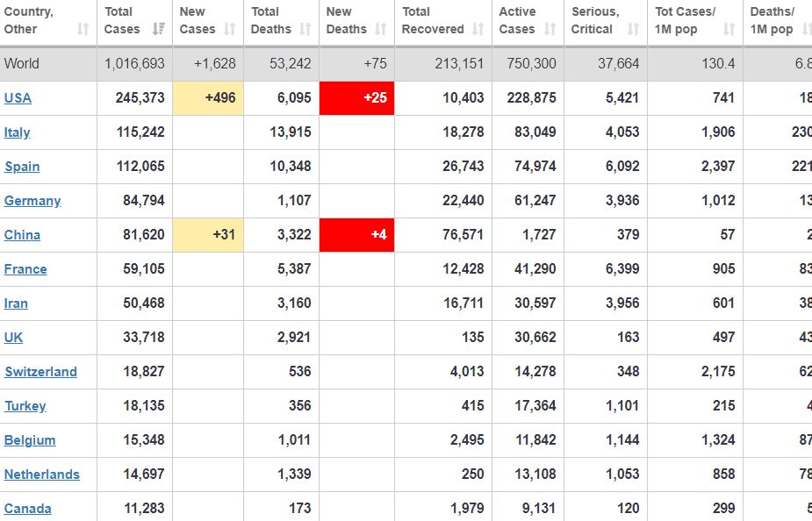Sort by Total Recovered using sort icon
Screen dimensions: 812x521
pyautogui.click(x=478, y=29)
